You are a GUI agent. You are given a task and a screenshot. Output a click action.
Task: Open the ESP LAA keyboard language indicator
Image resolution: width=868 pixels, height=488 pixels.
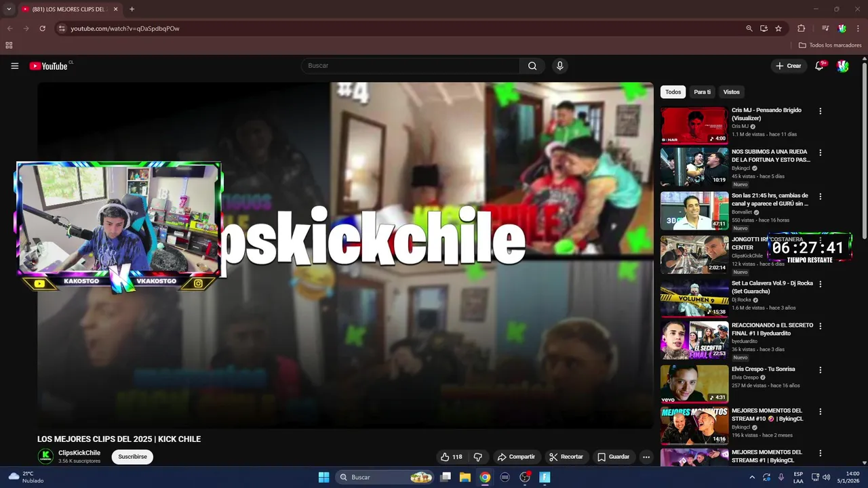[798, 477]
